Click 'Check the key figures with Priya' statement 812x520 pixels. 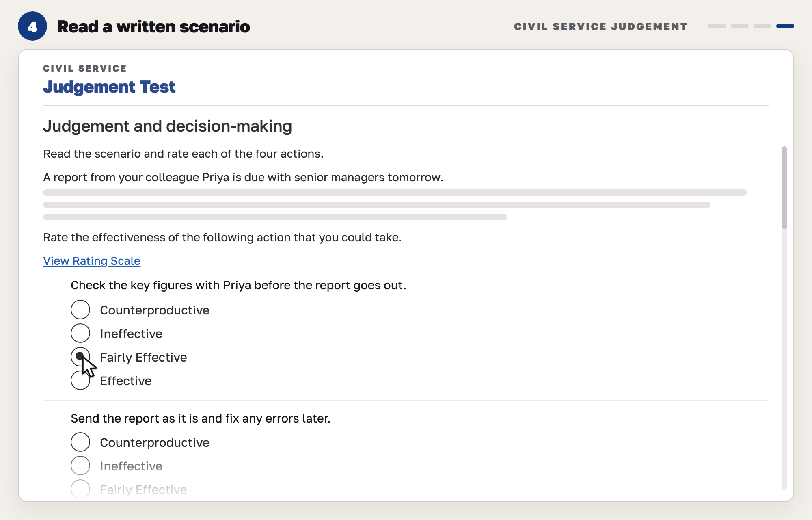pos(238,285)
